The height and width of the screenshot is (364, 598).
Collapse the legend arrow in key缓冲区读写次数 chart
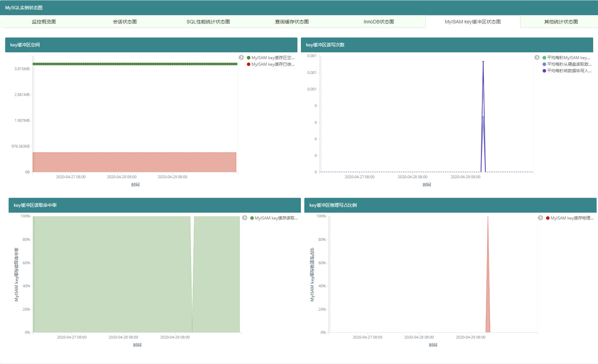click(537, 57)
